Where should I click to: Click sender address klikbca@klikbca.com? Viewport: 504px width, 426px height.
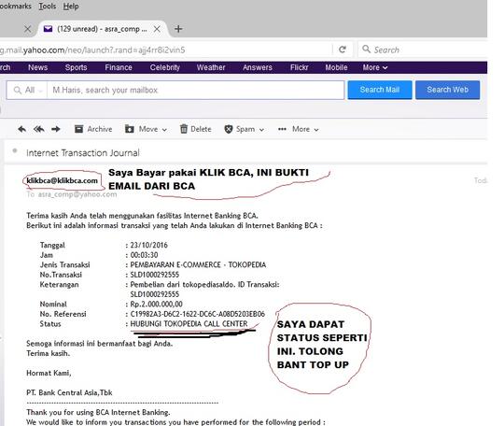[62, 180]
